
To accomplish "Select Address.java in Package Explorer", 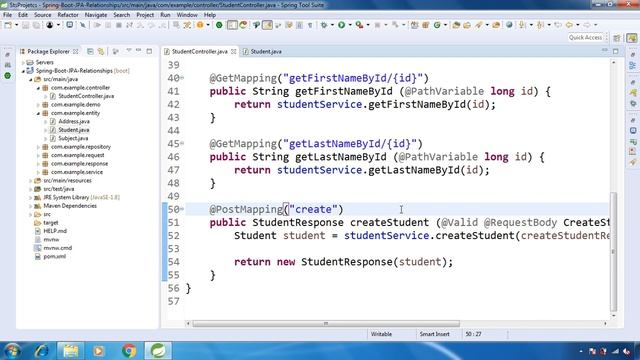I will pos(73,121).
